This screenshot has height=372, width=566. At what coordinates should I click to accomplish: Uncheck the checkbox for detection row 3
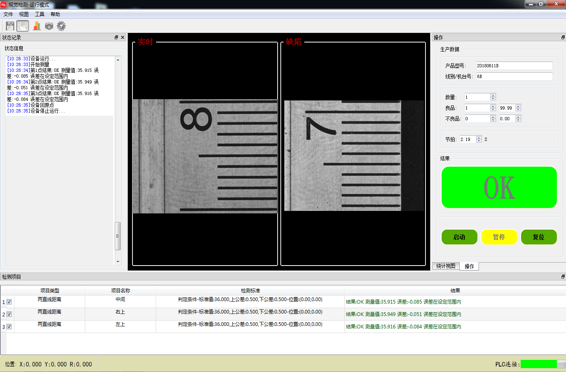(x=9, y=327)
